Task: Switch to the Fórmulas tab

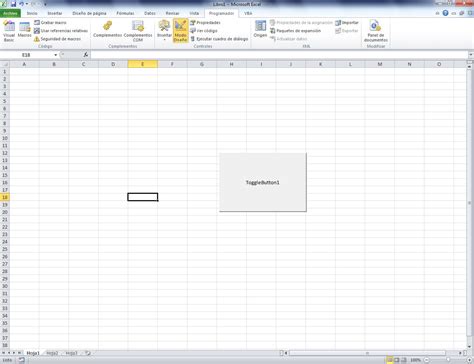Action: [125, 13]
